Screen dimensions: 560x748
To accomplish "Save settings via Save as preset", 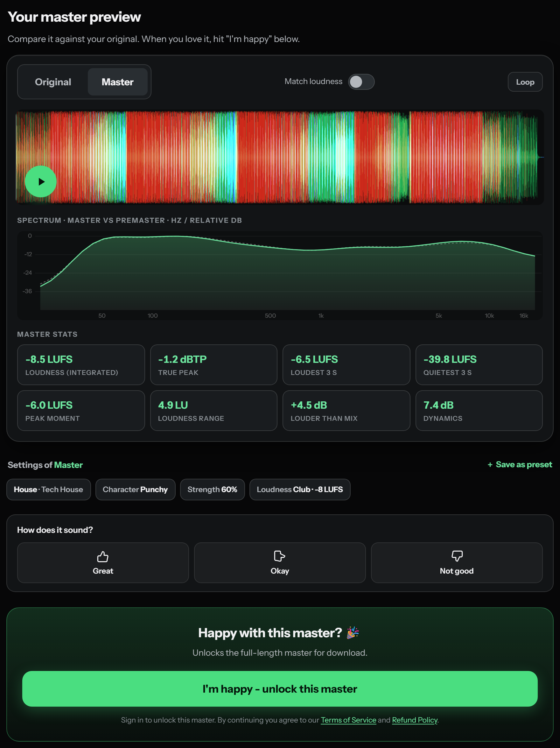I will 520,465.
